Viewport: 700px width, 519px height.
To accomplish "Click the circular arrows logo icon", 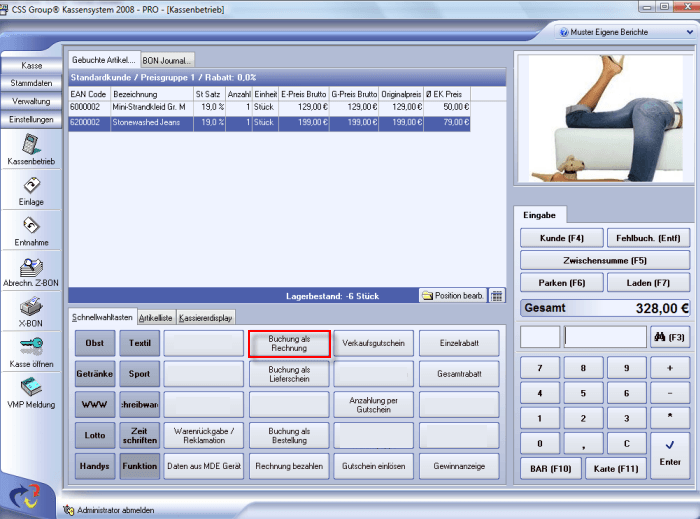I will click(25, 497).
